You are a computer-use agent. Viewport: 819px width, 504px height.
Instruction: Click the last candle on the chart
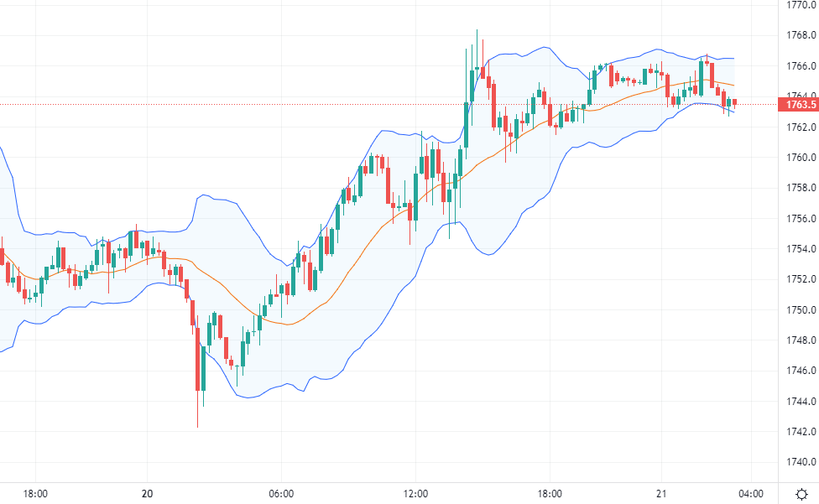click(735, 102)
